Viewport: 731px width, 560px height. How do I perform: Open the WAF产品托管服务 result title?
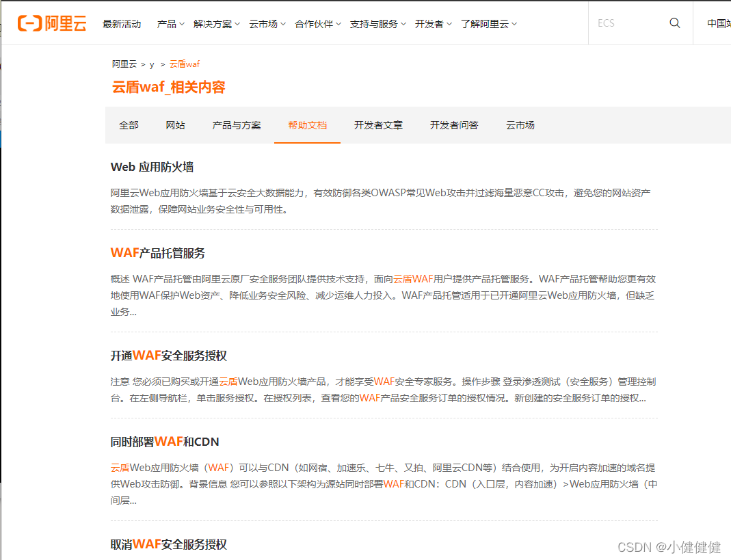point(157,253)
